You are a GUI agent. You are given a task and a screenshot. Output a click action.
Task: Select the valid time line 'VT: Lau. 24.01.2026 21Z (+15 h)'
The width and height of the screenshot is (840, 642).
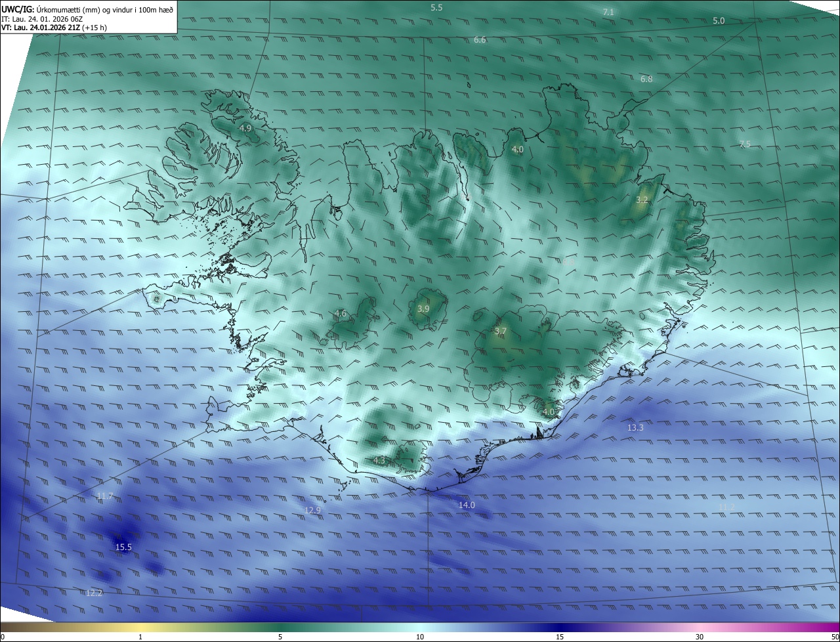click(x=54, y=28)
